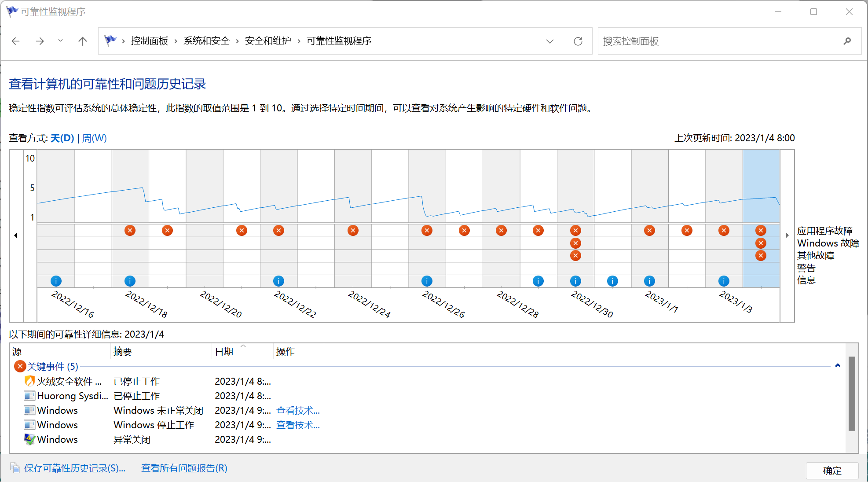The image size is (868, 482).
Task: Open 查看所有问题报告 link
Action: coord(184,468)
